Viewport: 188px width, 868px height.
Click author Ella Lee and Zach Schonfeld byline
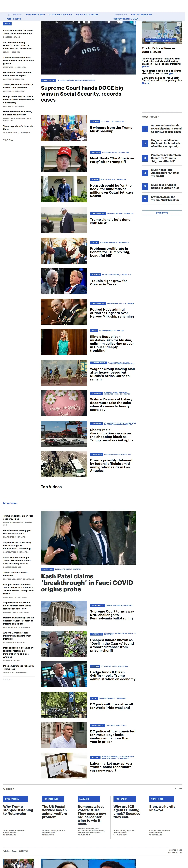click(76, 80)
